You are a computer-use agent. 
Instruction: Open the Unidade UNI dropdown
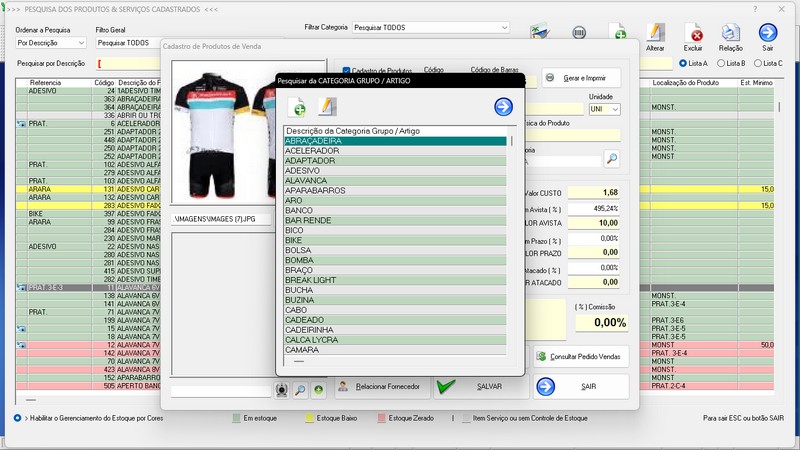pos(604,109)
